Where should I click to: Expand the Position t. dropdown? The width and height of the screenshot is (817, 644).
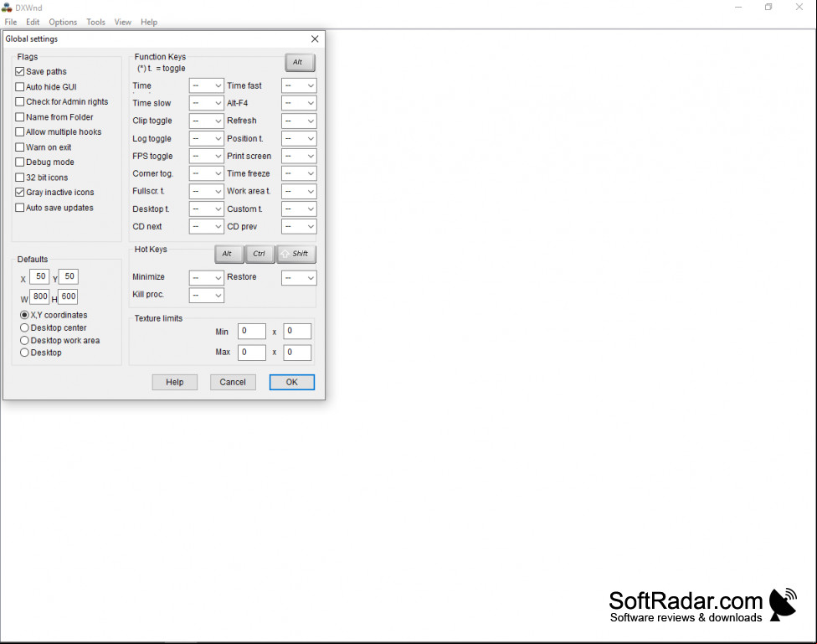(299, 139)
